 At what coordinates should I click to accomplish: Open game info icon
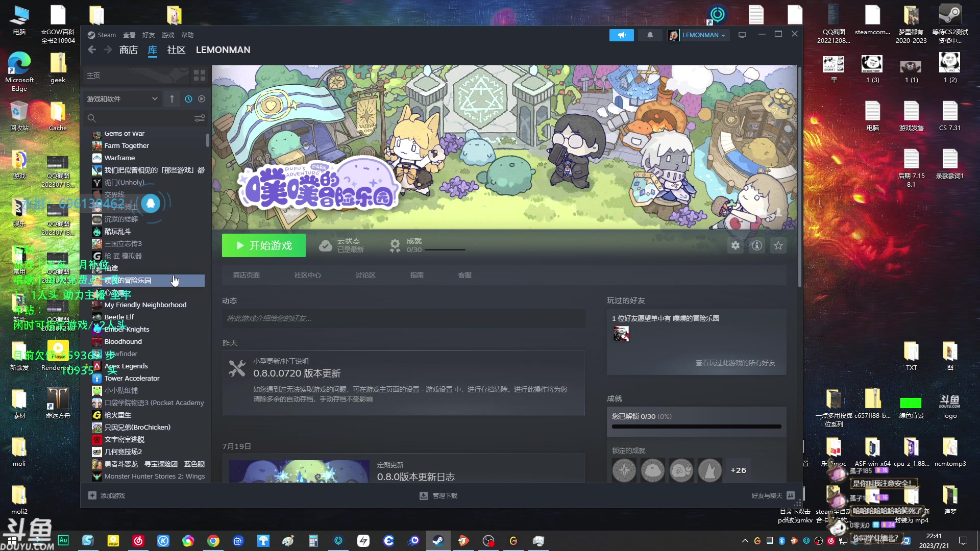click(x=756, y=245)
